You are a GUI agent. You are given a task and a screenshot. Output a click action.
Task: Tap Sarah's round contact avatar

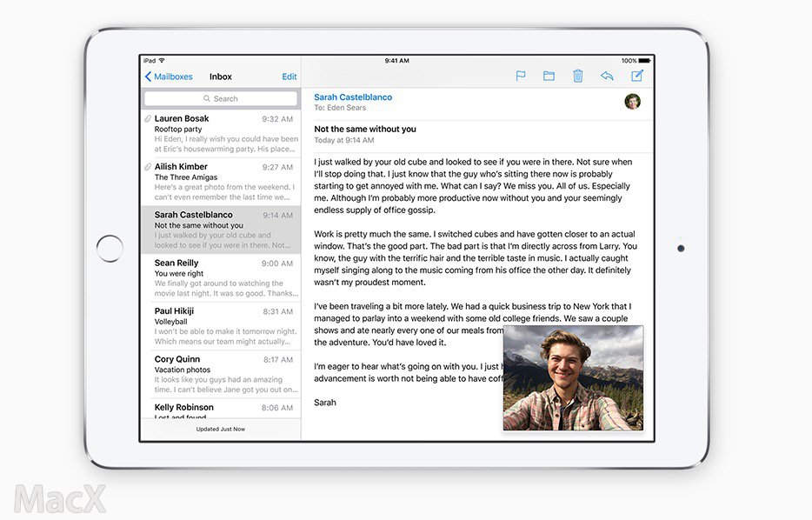(x=632, y=102)
